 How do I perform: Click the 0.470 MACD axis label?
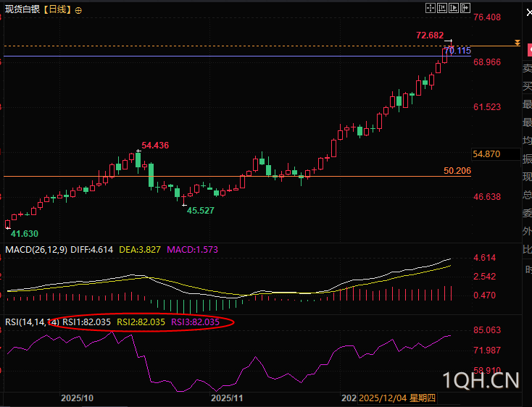pyautogui.click(x=484, y=295)
